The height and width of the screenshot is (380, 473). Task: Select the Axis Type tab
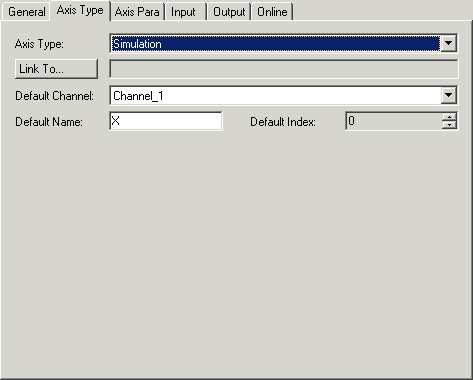(x=80, y=10)
